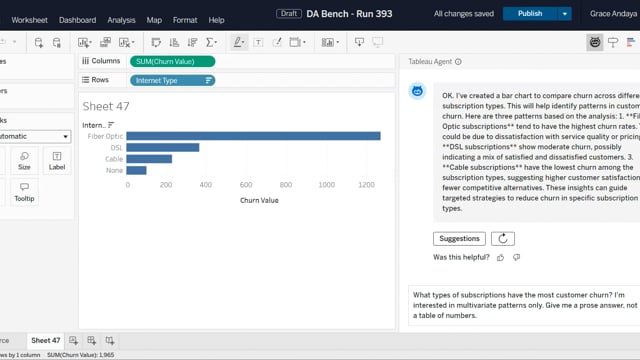
Task: Click the thumbs down feedback icon
Action: coord(516,257)
